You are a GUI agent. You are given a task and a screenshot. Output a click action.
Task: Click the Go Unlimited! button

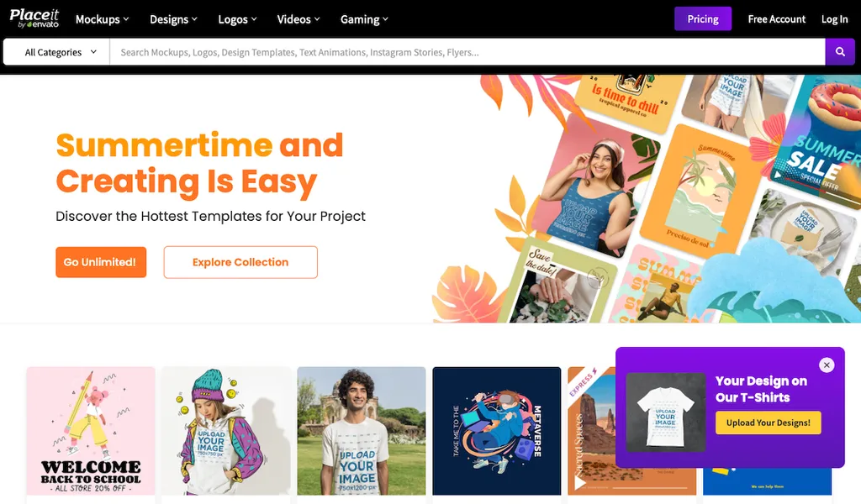pos(101,262)
